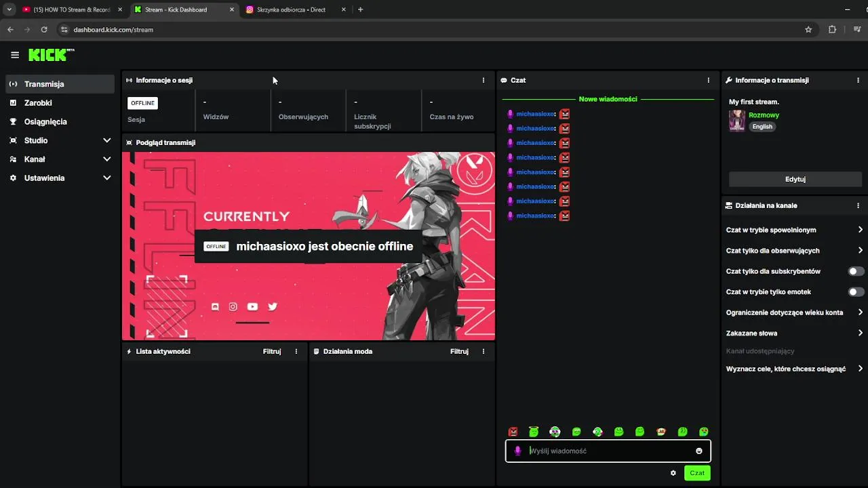Expand the Kanał sidebar section

pos(60,159)
